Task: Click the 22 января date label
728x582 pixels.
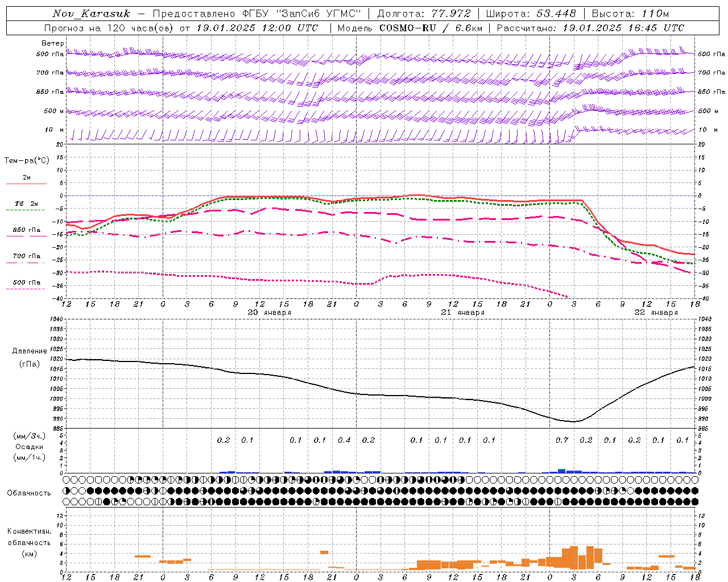Action: pyautogui.click(x=656, y=313)
